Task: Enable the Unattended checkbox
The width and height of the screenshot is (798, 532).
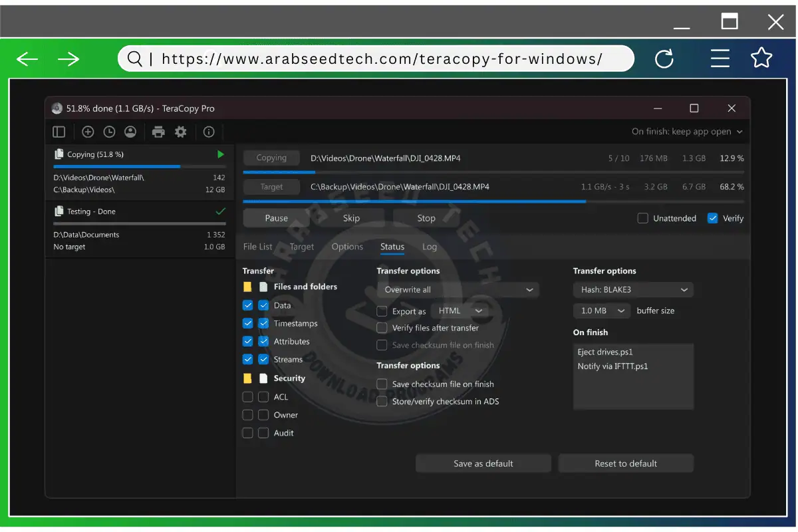Action: (642, 217)
